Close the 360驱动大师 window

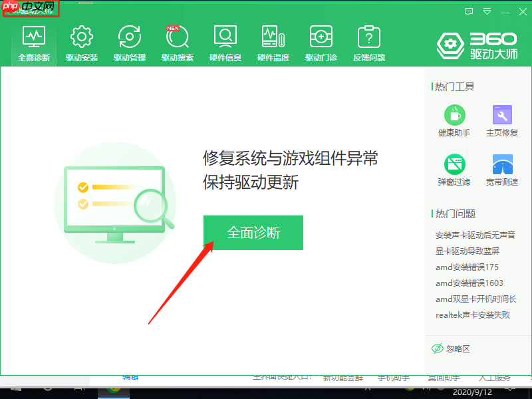[523, 12]
